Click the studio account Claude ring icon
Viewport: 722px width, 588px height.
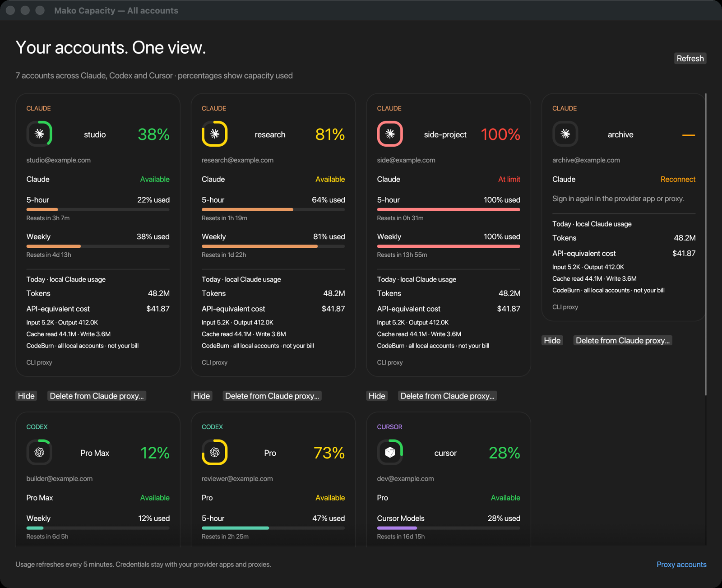[x=39, y=134]
